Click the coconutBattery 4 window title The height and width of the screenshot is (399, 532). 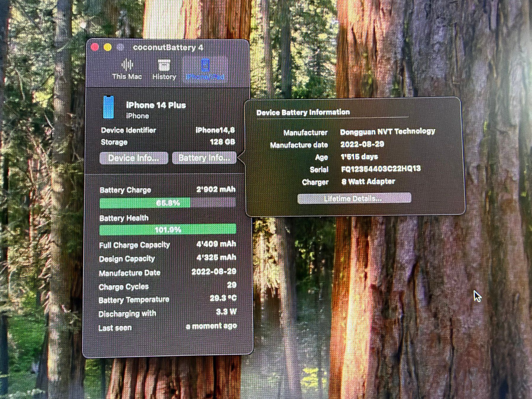pos(168,47)
